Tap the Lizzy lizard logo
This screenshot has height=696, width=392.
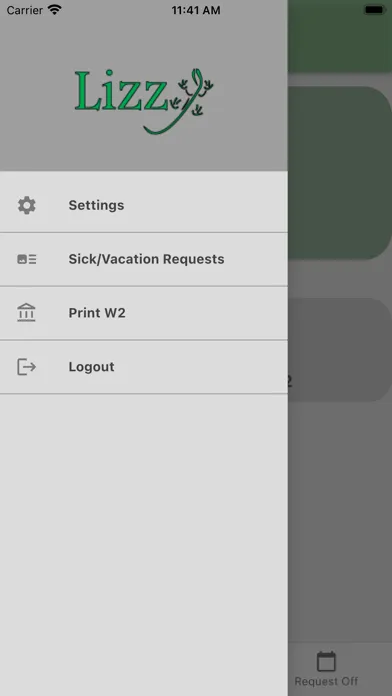(x=144, y=101)
